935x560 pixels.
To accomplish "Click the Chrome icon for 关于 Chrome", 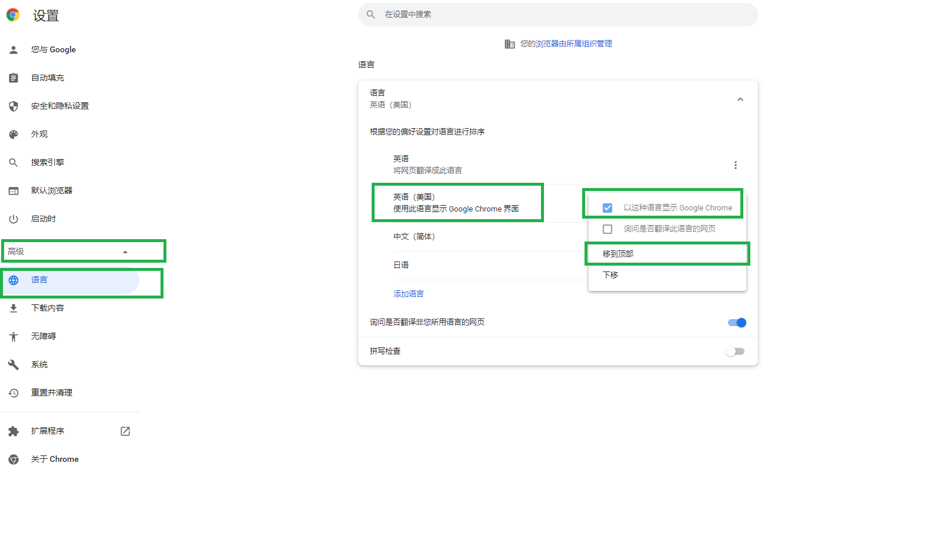I will (14, 460).
